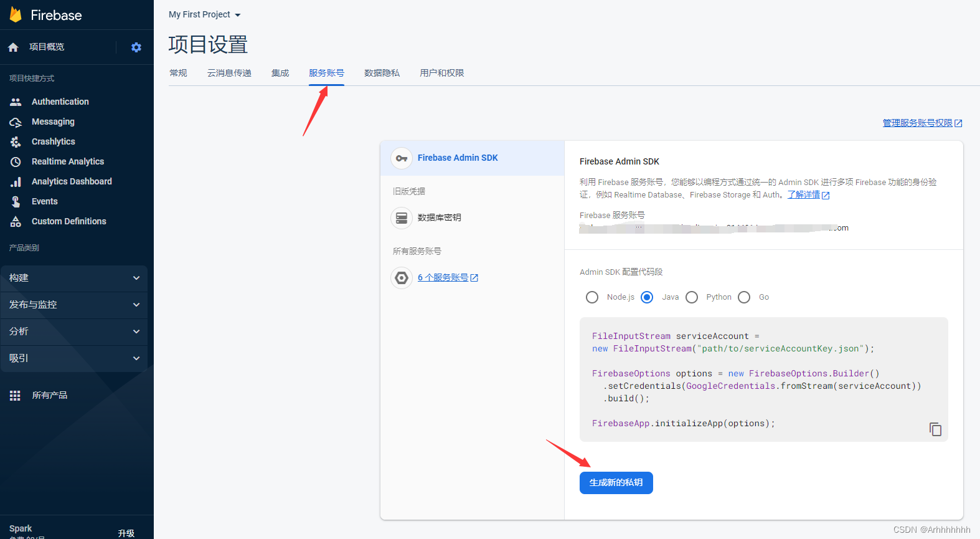Click the Crashlytics bug icon
Viewport: 980px width, 539px height.
(16, 142)
